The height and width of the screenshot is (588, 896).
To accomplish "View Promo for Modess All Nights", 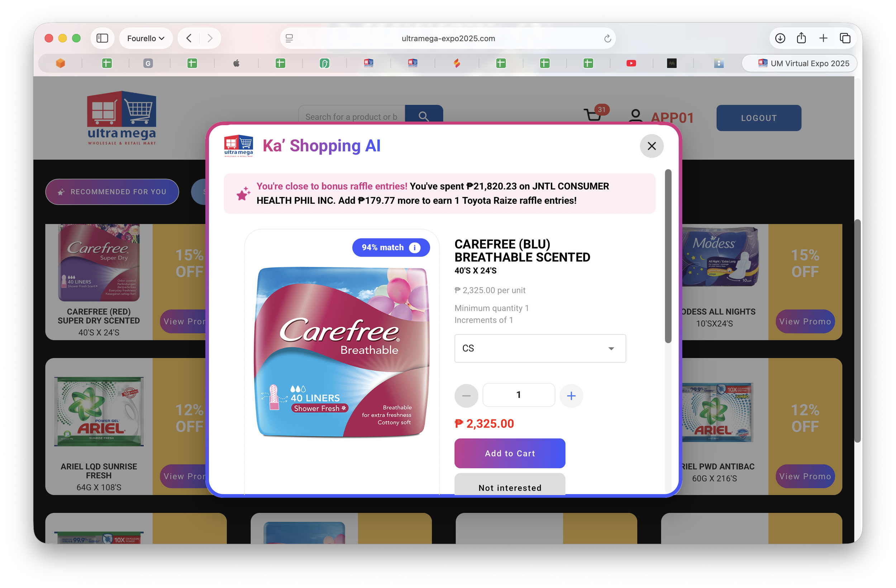I will [805, 321].
